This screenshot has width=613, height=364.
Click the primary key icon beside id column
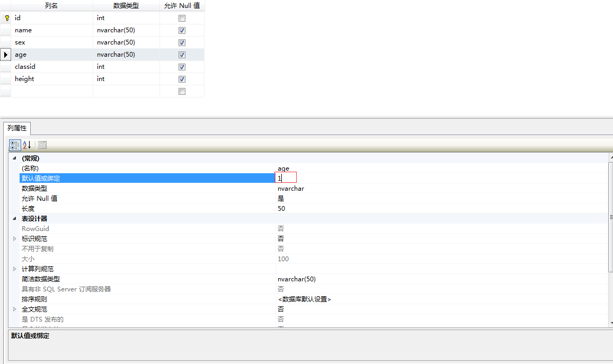[x=5, y=17]
